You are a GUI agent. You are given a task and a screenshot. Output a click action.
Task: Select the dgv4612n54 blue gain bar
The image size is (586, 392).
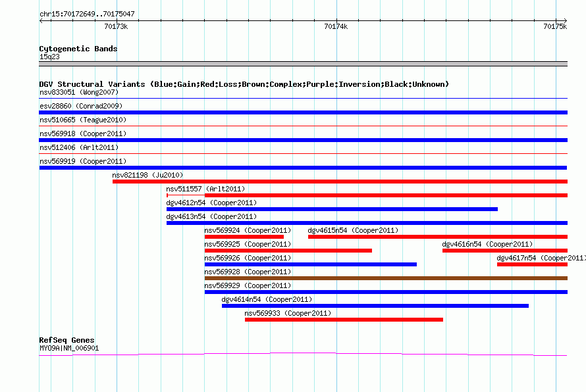[x=332, y=209]
